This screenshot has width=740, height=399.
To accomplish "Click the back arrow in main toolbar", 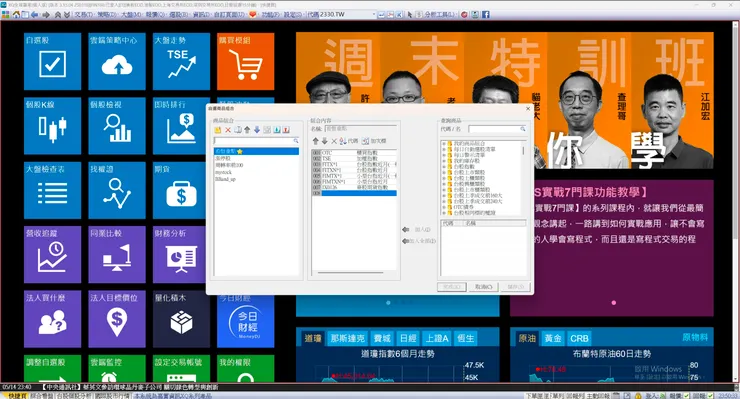I will pyautogui.click(x=34, y=15).
